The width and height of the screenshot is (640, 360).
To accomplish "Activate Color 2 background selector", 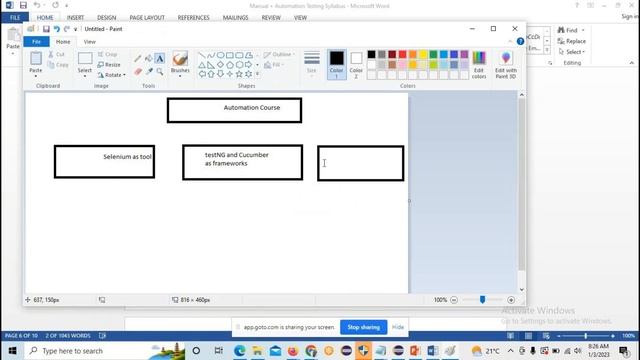I will click(x=356, y=64).
